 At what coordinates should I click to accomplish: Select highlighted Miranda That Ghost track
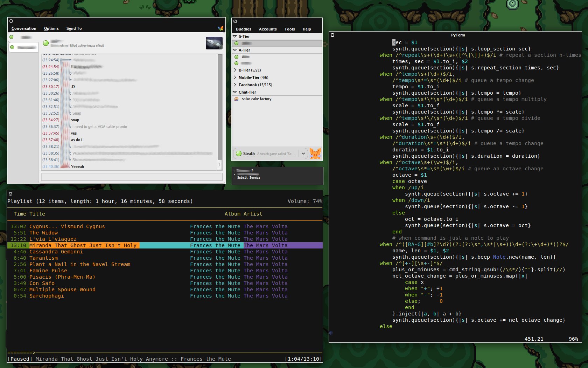tap(164, 246)
